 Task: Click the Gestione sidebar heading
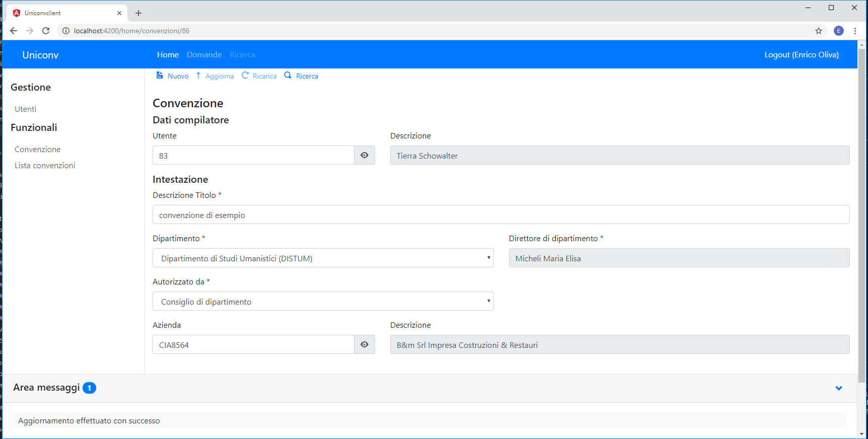point(31,87)
